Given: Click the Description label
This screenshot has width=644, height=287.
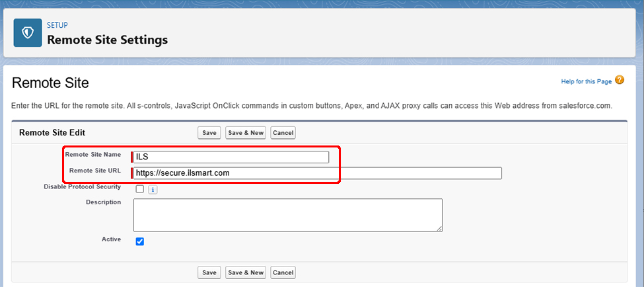Looking at the screenshot, I should pyautogui.click(x=104, y=202).
